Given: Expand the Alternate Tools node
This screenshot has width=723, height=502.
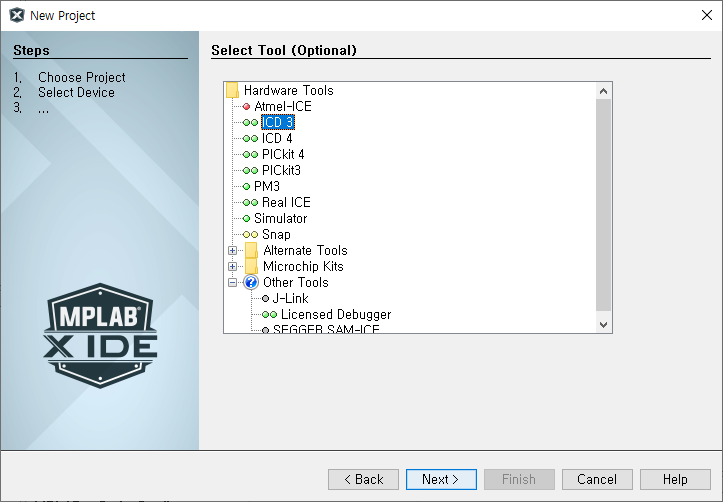Looking at the screenshot, I should point(232,250).
